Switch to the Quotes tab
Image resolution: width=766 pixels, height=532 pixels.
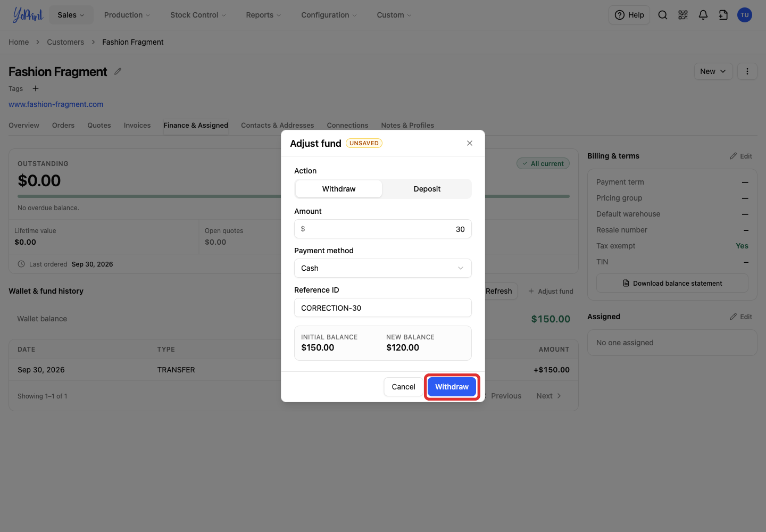coord(99,126)
